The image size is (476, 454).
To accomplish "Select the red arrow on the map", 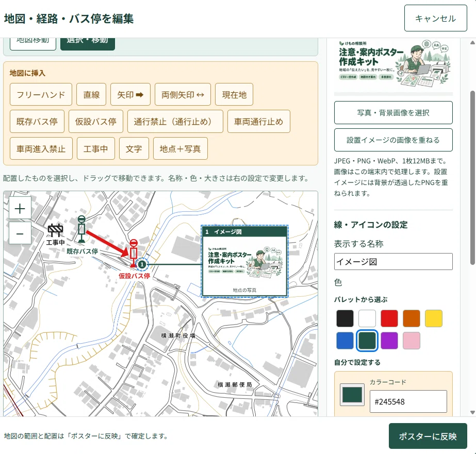I will pos(107,243).
